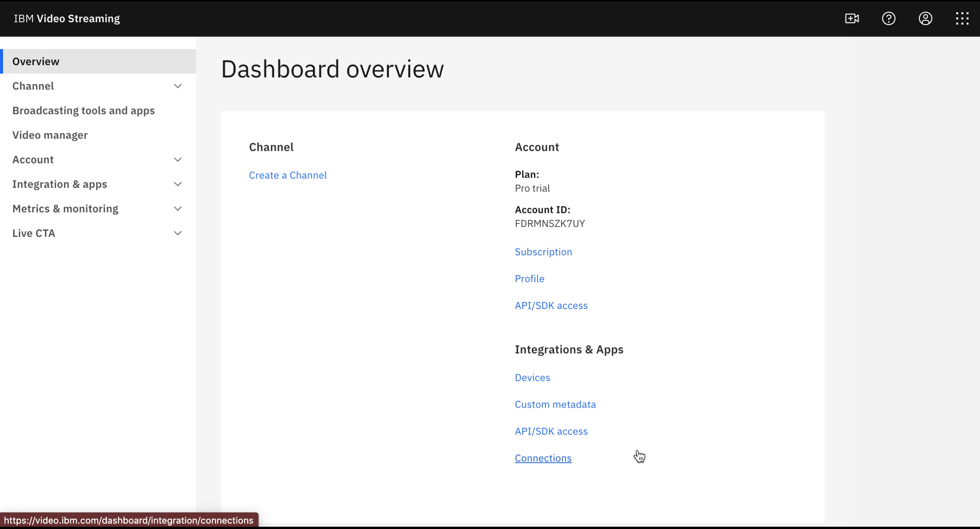This screenshot has height=529, width=980.
Task: Click API/SDK access under Account
Action: coord(551,305)
